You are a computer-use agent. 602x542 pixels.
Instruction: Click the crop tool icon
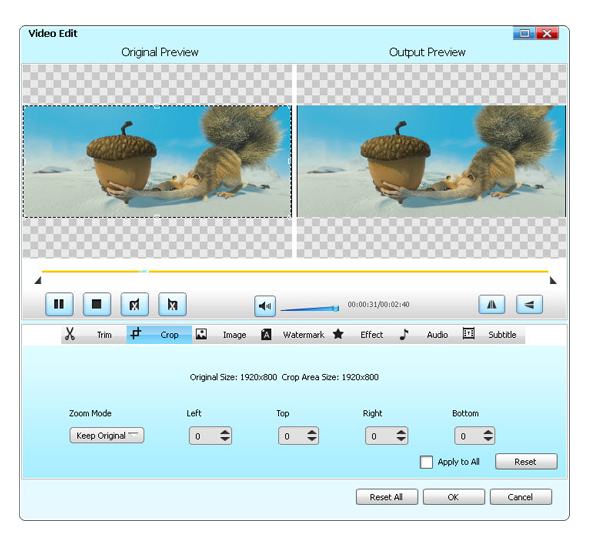136,334
